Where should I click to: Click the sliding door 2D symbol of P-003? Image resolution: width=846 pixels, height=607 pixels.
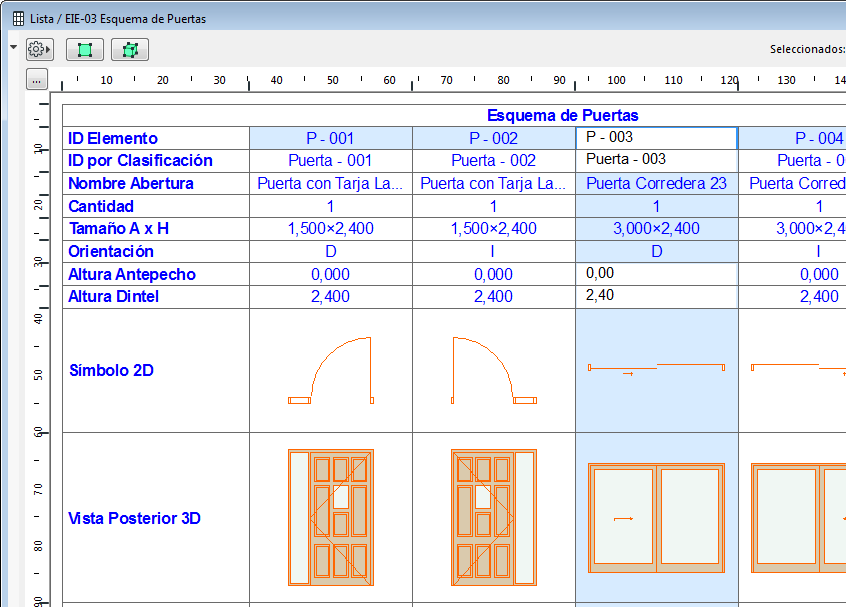tap(656, 370)
